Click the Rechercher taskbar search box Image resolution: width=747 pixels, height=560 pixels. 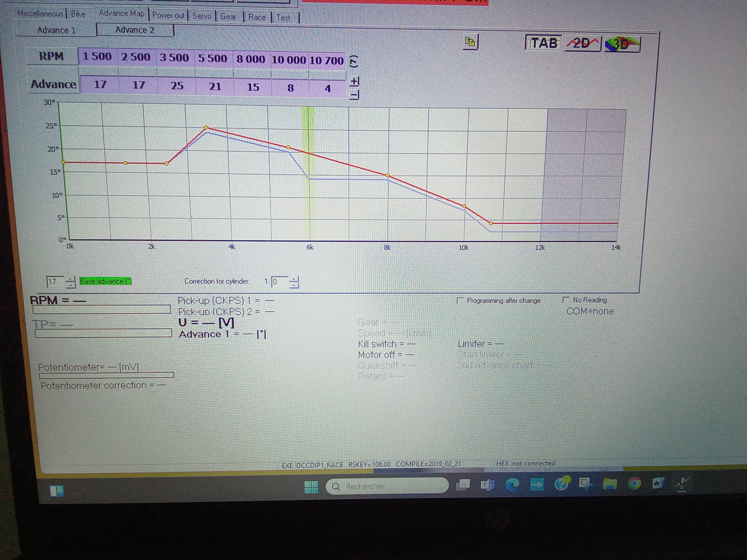click(387, 486)
